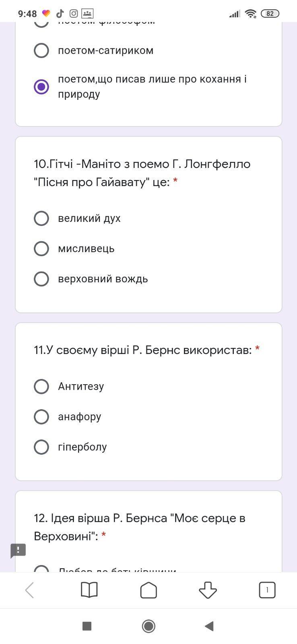Choose the 'анафору' radio option
This screenshot has height=644, width=297.
pos(41,416)
